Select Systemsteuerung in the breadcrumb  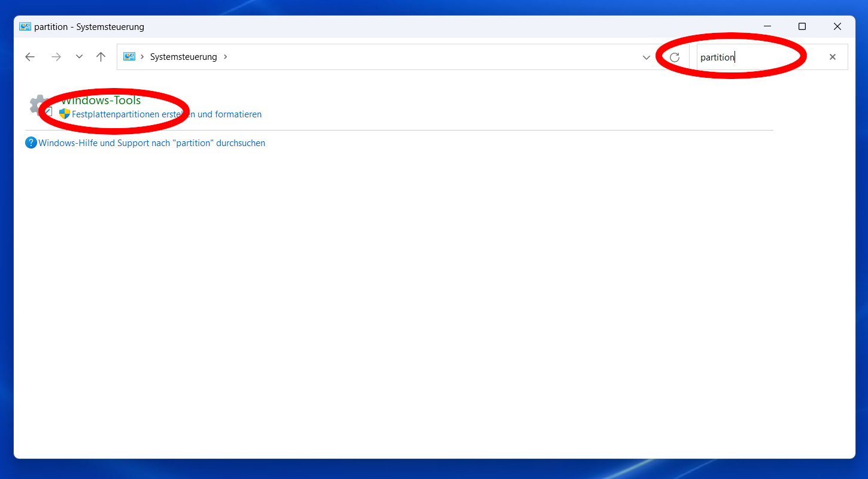point(183,57)
